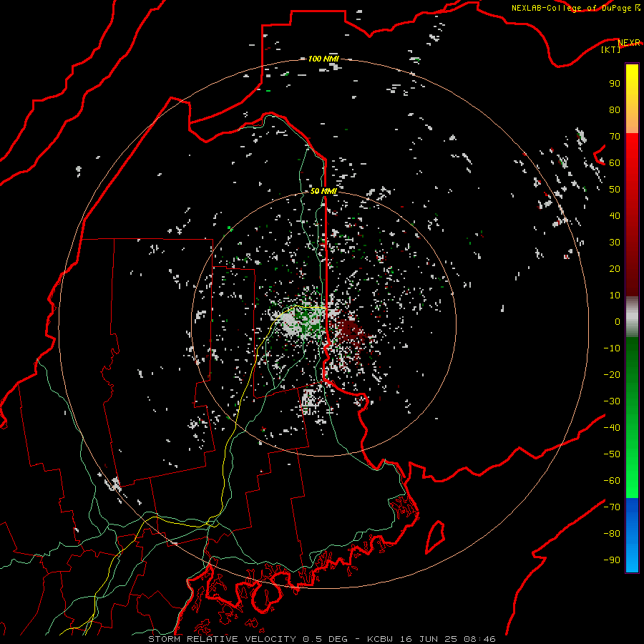Click the 0 knot scale label
This screenshot has height=644, width=644.
(x=618, y=322)
